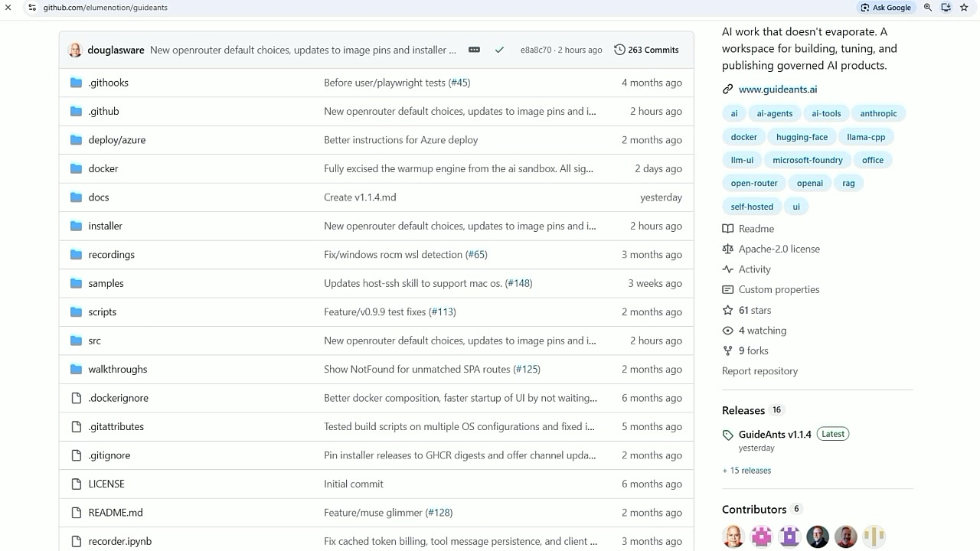
Task: Select the 'self-hosted' topic tag
Action: point(752,207)
